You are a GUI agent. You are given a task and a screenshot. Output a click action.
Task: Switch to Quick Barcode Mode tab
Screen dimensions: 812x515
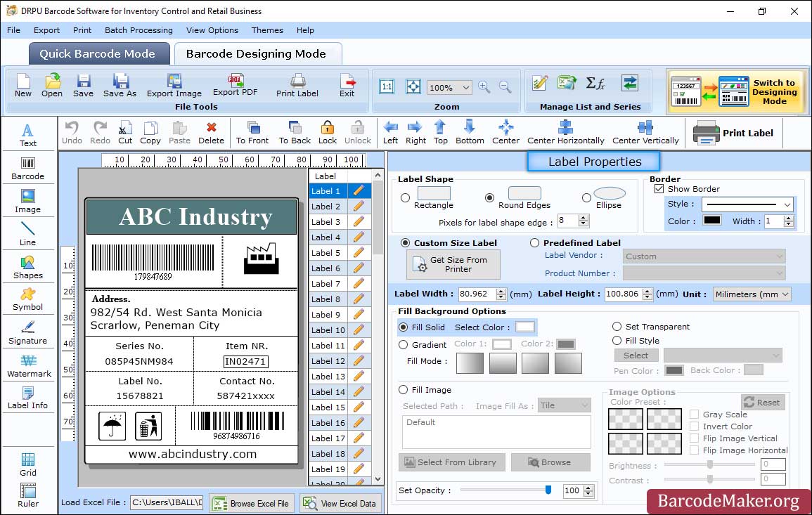(99, 54)
